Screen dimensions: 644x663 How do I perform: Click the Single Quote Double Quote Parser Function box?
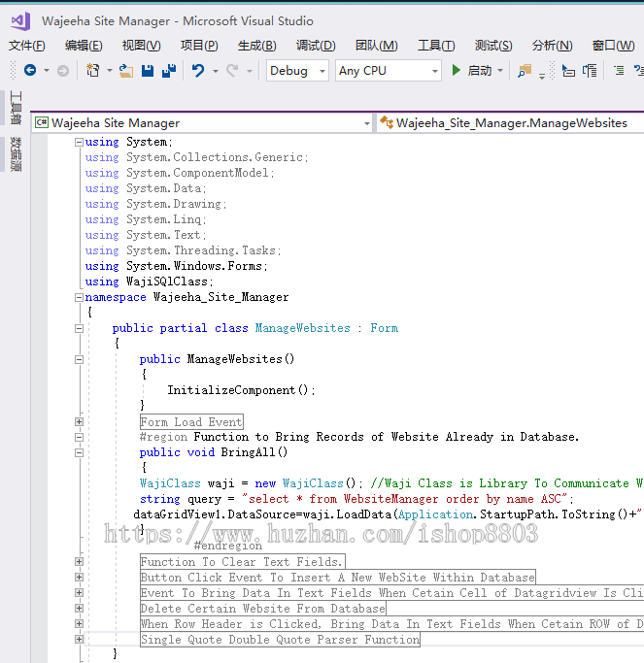pyautogui.click(x=280, y=640)
